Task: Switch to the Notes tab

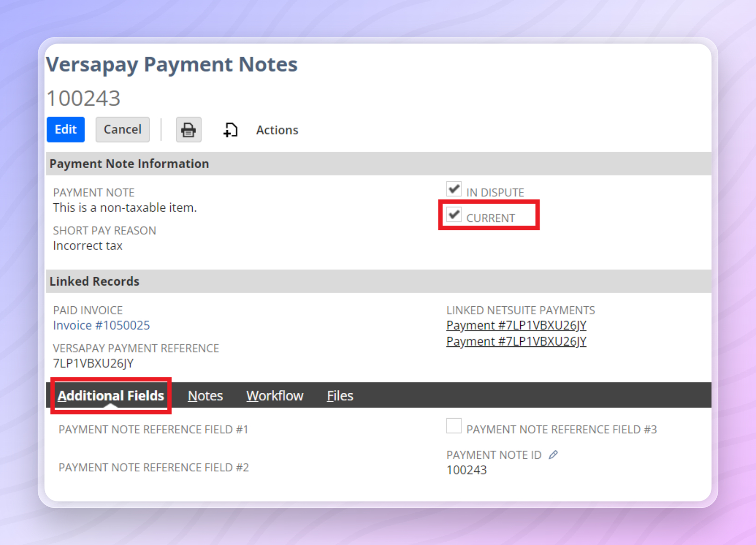Action: point(205,396)
